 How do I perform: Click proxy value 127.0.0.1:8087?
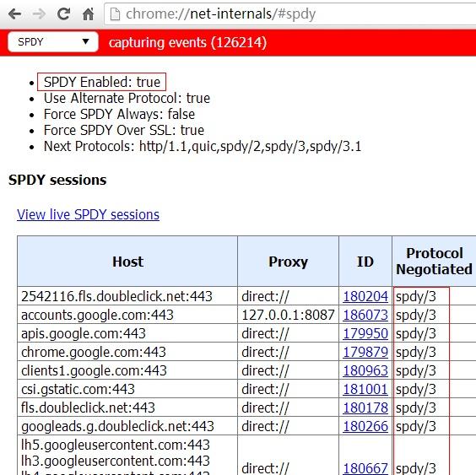pyautogui.click(x=288, y=315)
